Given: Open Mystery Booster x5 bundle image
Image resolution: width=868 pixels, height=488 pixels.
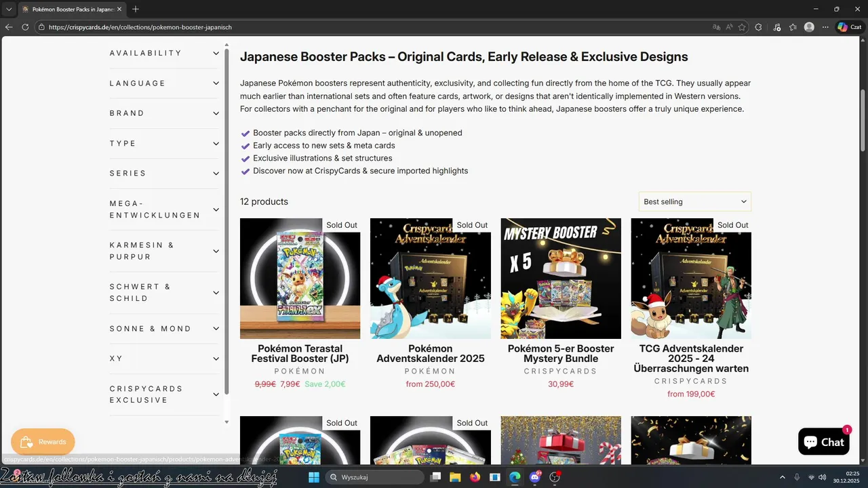Looking at the screenshot, I should click(561, 279).
